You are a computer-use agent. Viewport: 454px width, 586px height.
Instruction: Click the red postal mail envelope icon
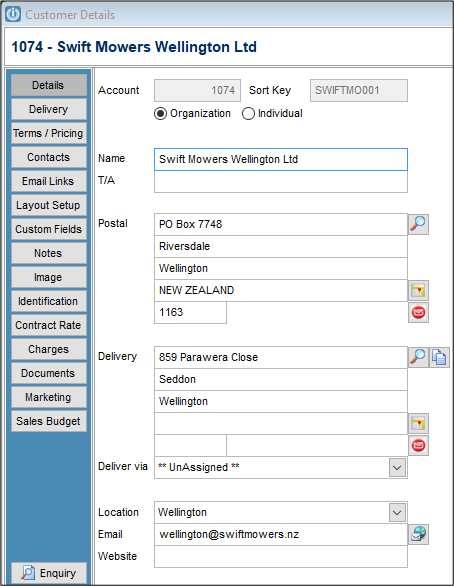click(x=418, y=312)
